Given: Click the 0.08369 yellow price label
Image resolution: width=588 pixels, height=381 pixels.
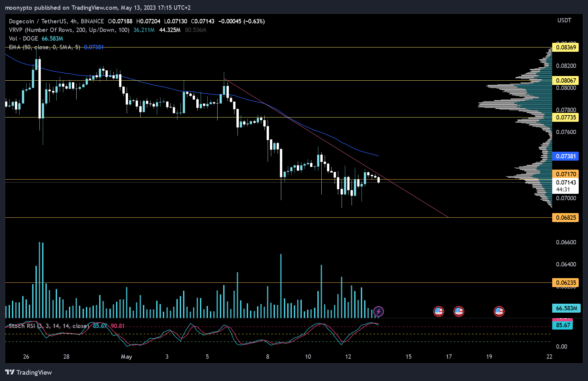Looking at the screenshot, I should pyautogui.click(x=565, y=47).
